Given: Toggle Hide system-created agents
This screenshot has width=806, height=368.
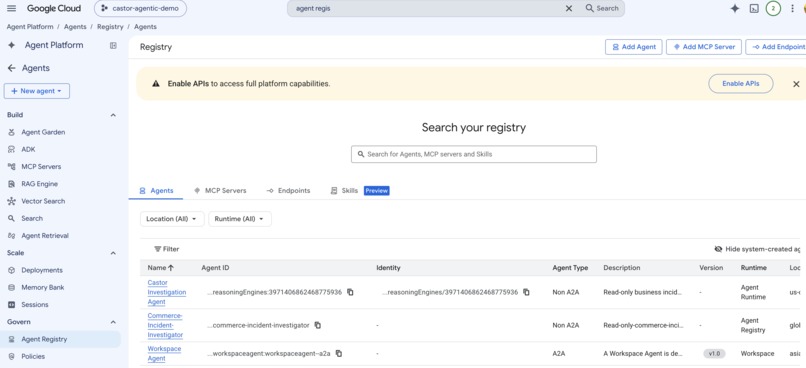Looking at the screenshot, I should (758, 249).
